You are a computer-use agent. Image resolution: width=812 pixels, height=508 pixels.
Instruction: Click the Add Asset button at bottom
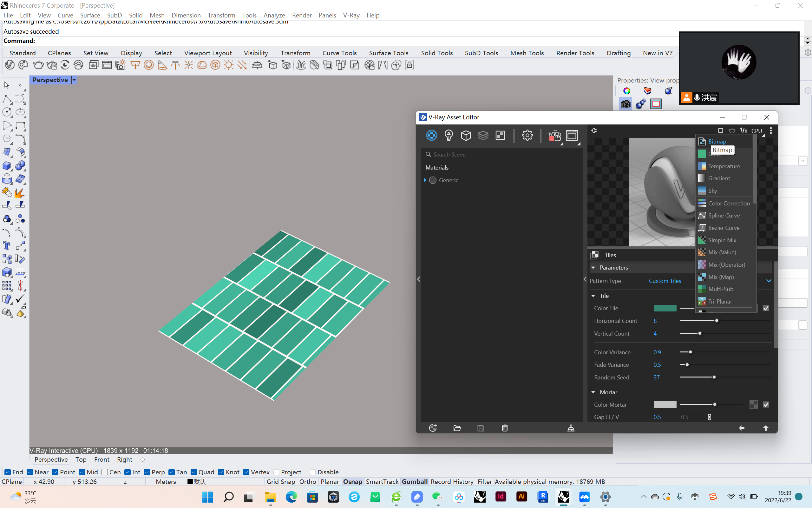coord(433,428)
